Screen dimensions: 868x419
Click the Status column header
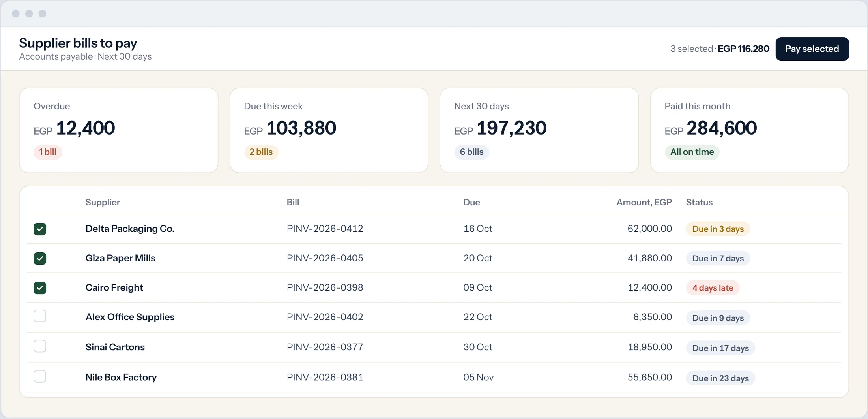pyautogui.click(x=699, y=202)
